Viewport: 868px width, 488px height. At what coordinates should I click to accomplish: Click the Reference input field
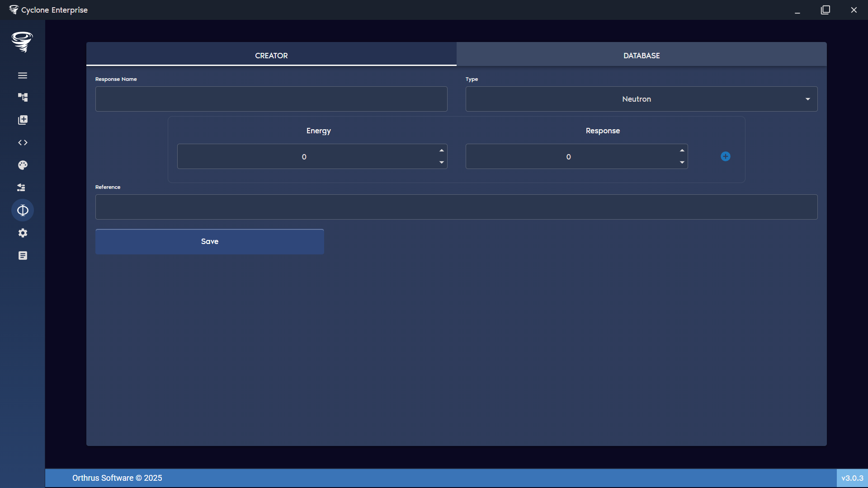coord(456,207)
